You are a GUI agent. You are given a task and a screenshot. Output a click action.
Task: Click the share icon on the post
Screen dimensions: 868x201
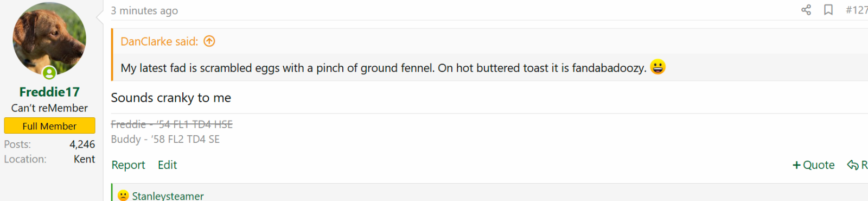806,10
